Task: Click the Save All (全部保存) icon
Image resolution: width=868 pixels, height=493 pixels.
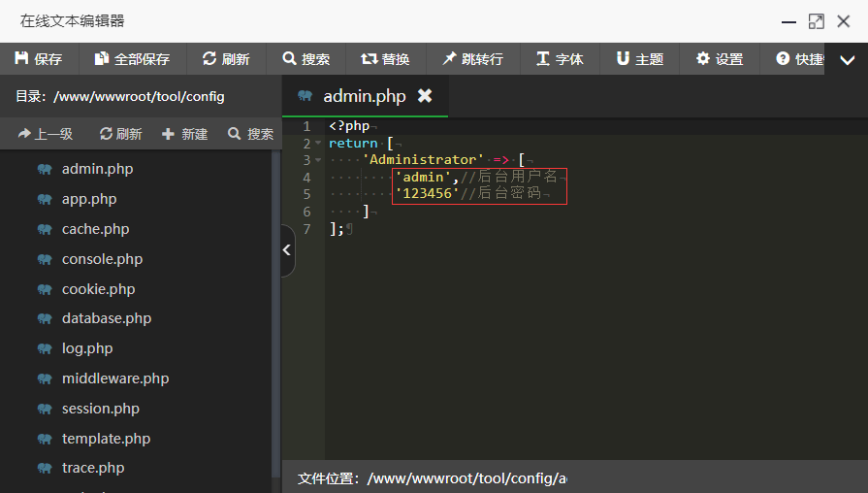Action: (102, 58)
